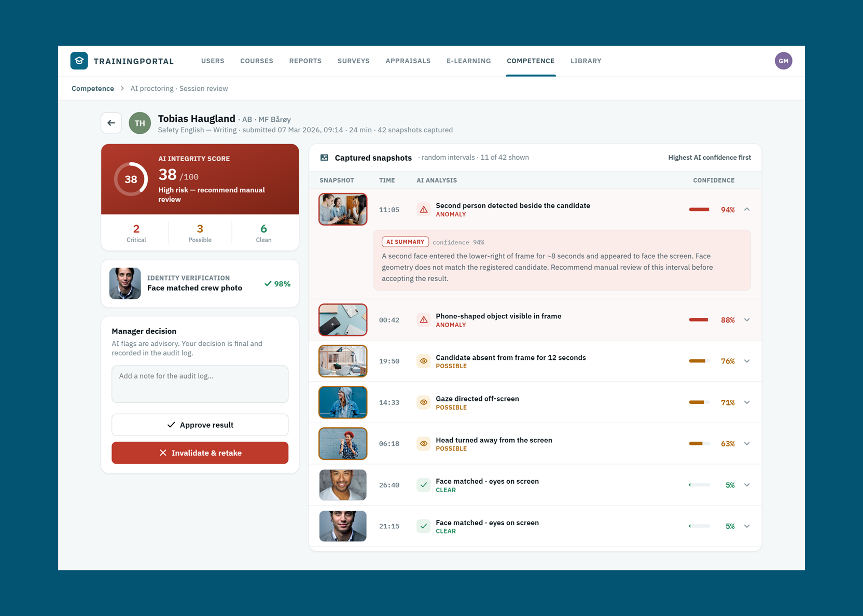Follow the Competence breadcrumb link
The width and height of the screenshot is (863, 616).
93,89
